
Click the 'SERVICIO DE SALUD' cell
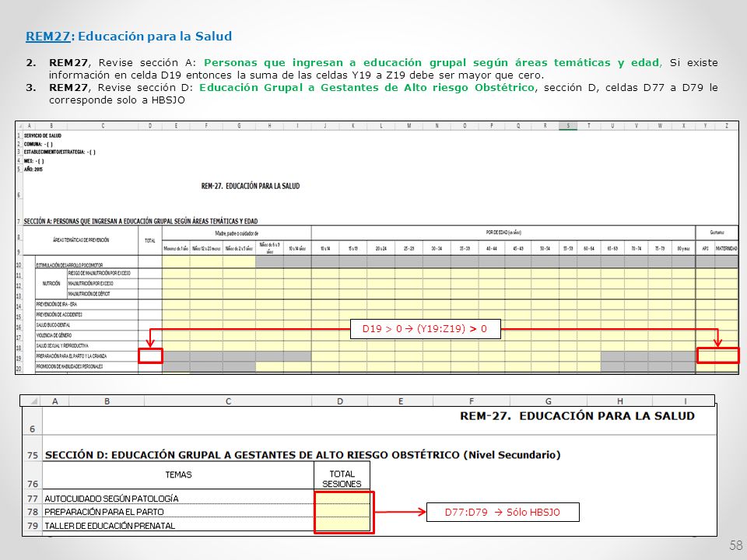point(42,135)
